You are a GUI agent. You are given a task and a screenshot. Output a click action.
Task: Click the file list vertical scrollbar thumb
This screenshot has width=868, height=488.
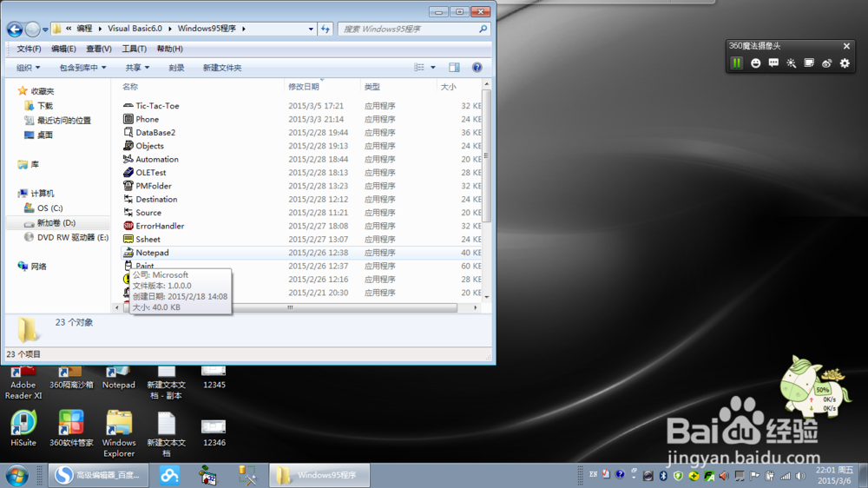click(x=486, y=155)
